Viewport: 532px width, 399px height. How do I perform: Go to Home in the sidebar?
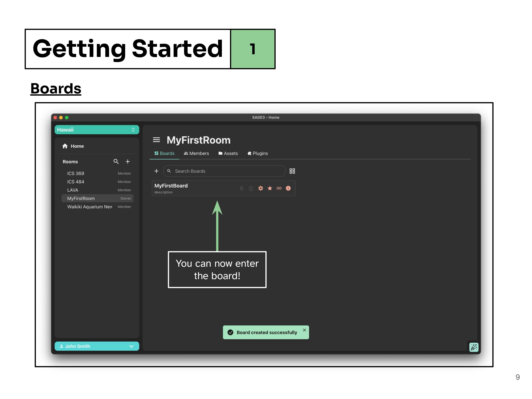point(77,146)
